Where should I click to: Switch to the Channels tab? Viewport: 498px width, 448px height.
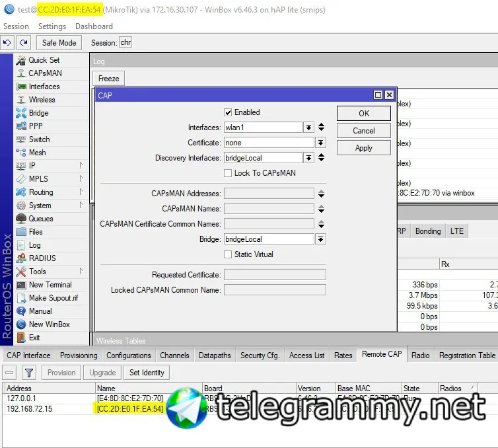[x=174, y=355]
